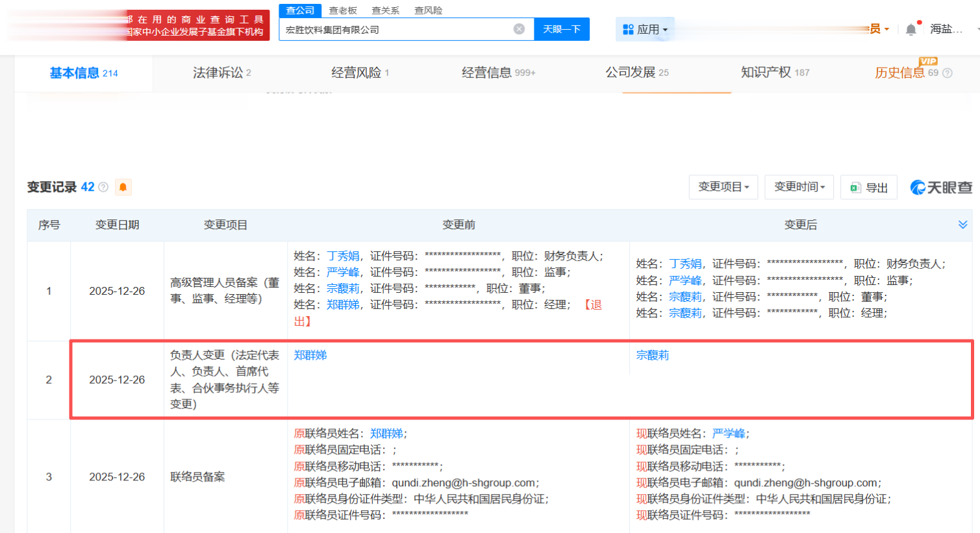Expand table with blue double-chevron icon
Image resolution: width=980 pixels, height=533 pixels.
click(x=962, y=225)
